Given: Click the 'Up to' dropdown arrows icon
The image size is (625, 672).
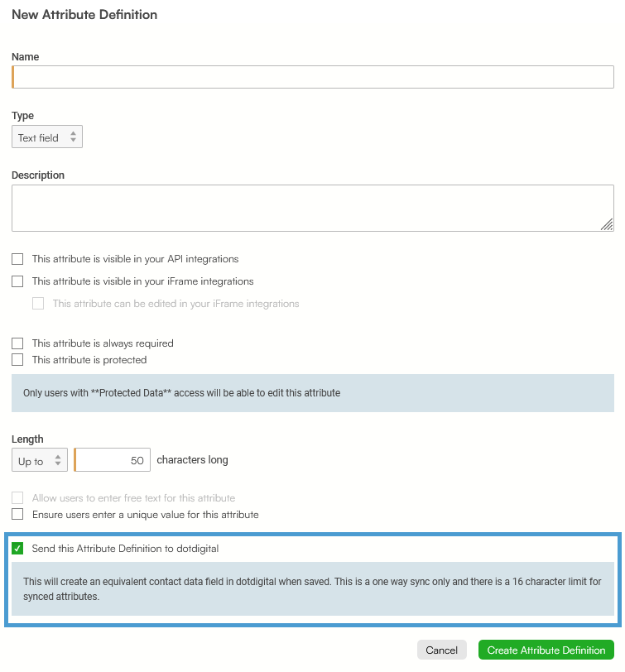Looking at the screenshot, I should point(58,460).
